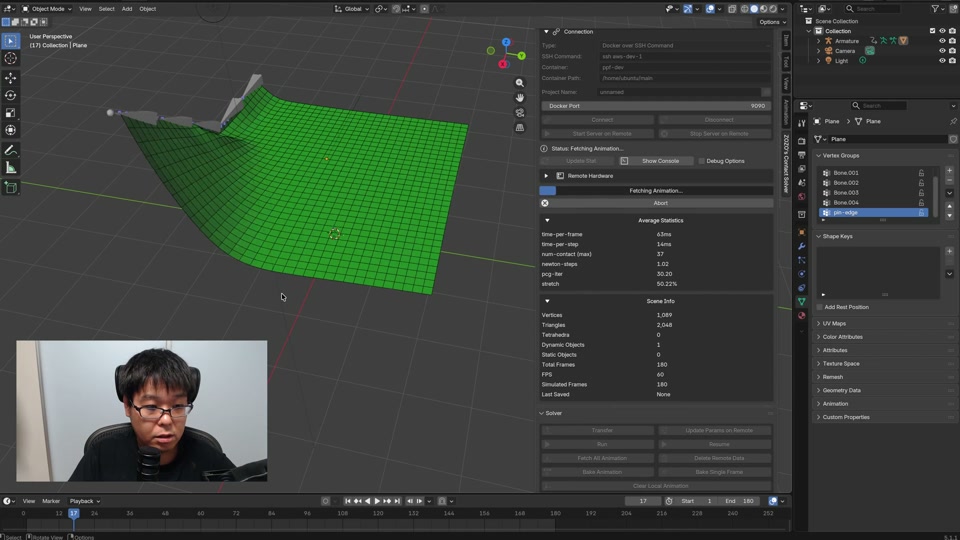Click the viewport pan hand icon

520,98
